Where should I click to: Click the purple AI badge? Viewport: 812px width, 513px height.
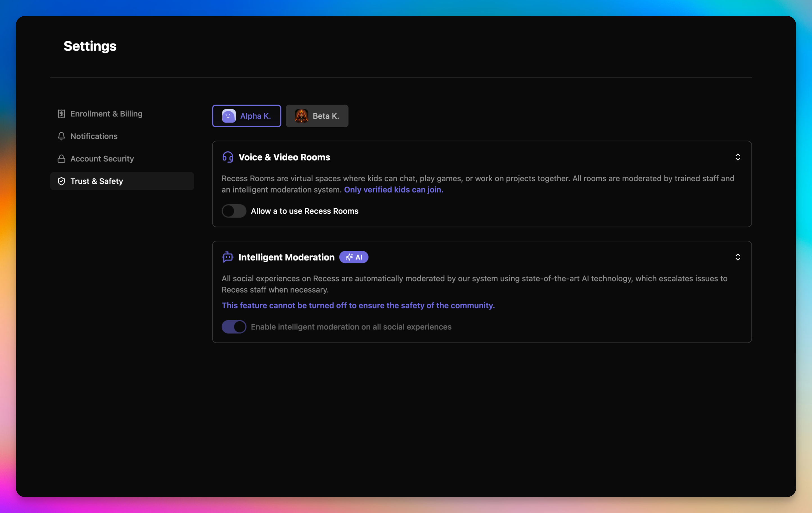coord(353,257)
